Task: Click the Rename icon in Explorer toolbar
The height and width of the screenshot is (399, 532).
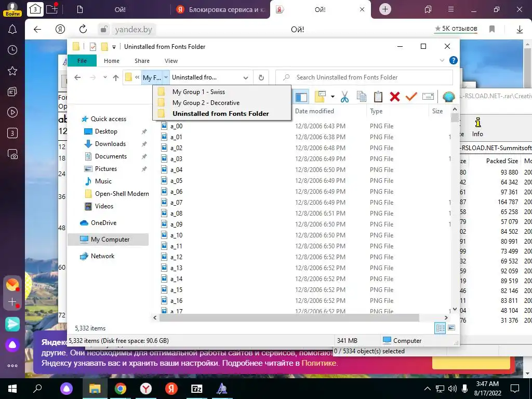Action: [x=428, y=97]
